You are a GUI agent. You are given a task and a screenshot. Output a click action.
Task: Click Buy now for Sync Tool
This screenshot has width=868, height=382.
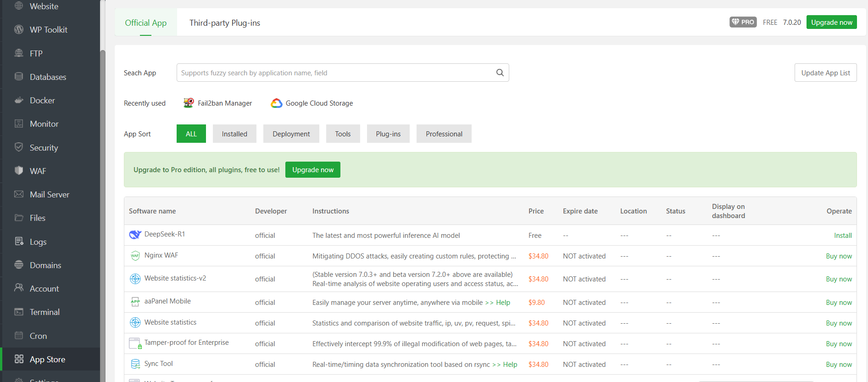tap(839, 364)
